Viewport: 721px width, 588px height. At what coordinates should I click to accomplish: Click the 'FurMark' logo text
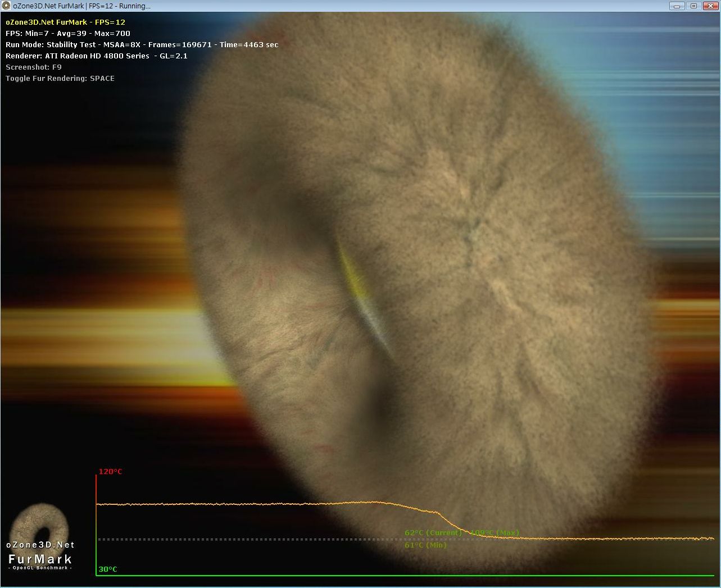coord(40,559)
